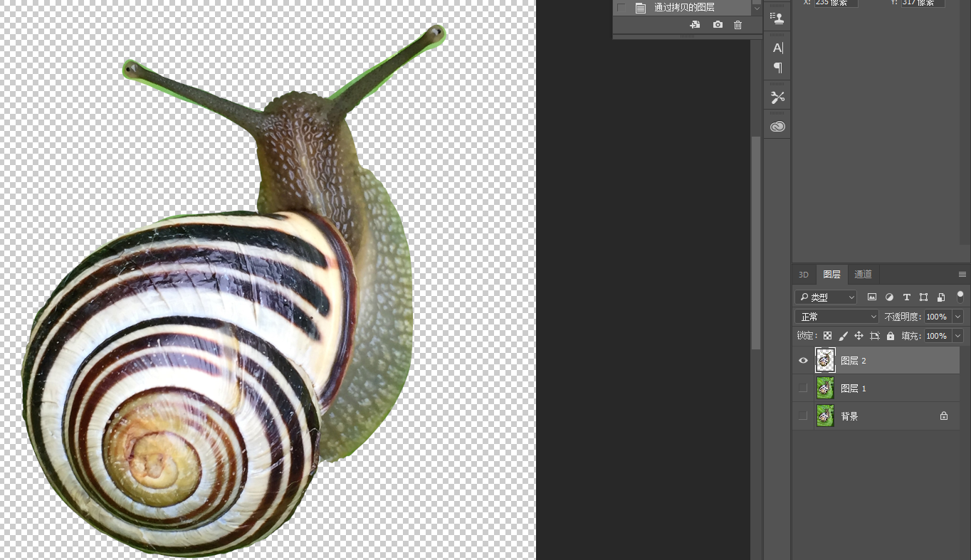Open the Layers panel flyout menu

[x=962, y=275]
